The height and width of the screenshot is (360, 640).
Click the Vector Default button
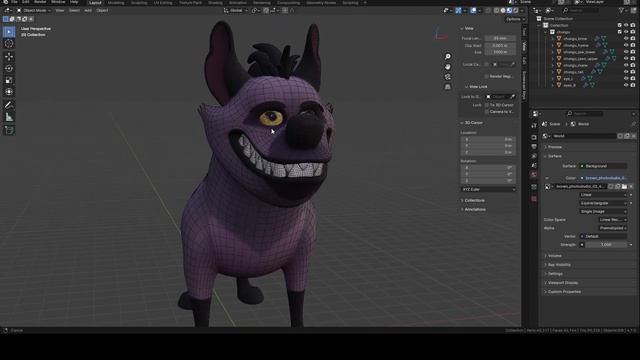(604, 236)
